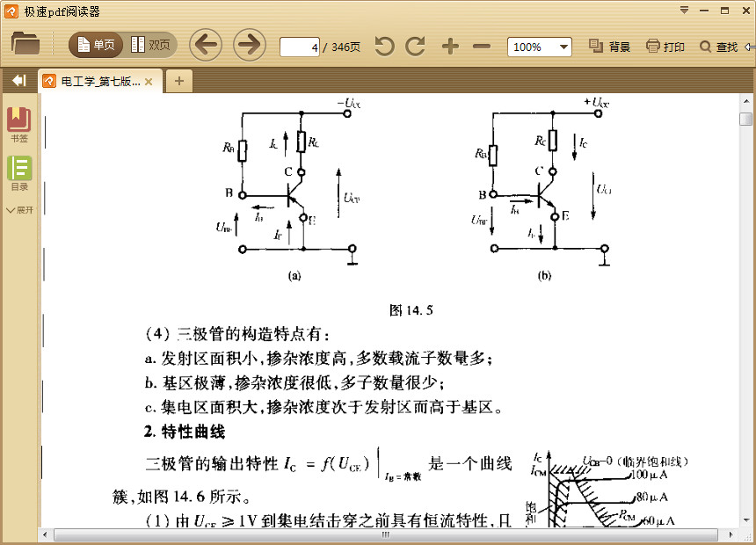Click the 100μA curve label
The height and width of the screenshot is (545, 756).
pyautogui.click(x=649, y=475)
